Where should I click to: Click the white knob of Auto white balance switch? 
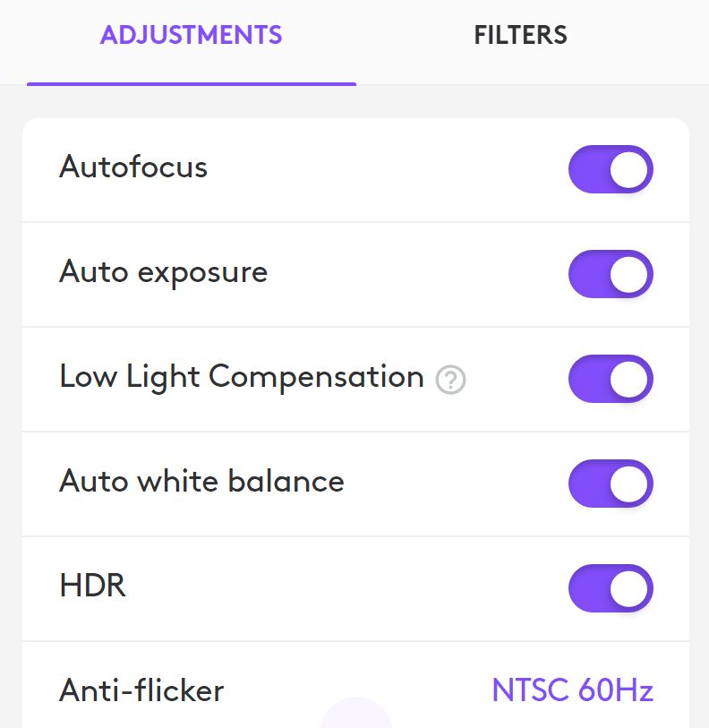628,484
